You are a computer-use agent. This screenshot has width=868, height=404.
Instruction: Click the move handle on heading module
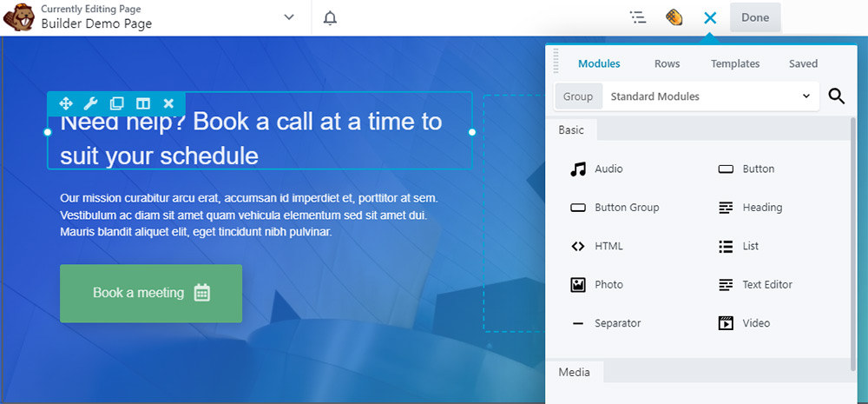point(65,103)
